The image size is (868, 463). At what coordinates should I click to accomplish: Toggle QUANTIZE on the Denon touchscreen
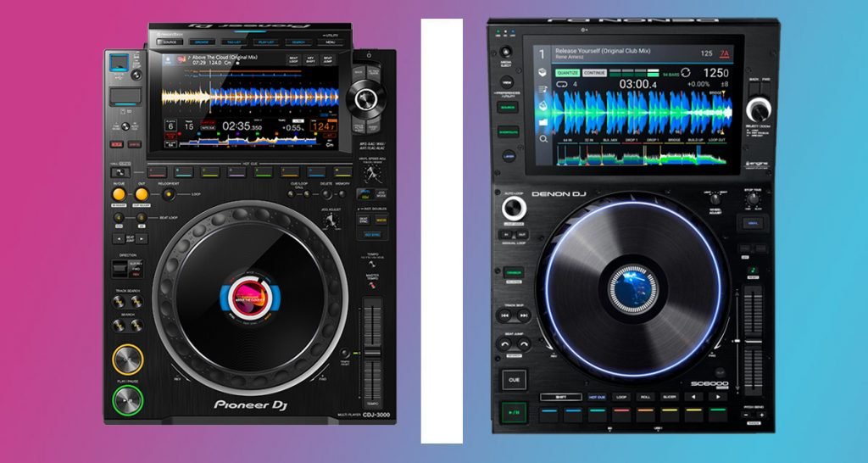(568, 73)
